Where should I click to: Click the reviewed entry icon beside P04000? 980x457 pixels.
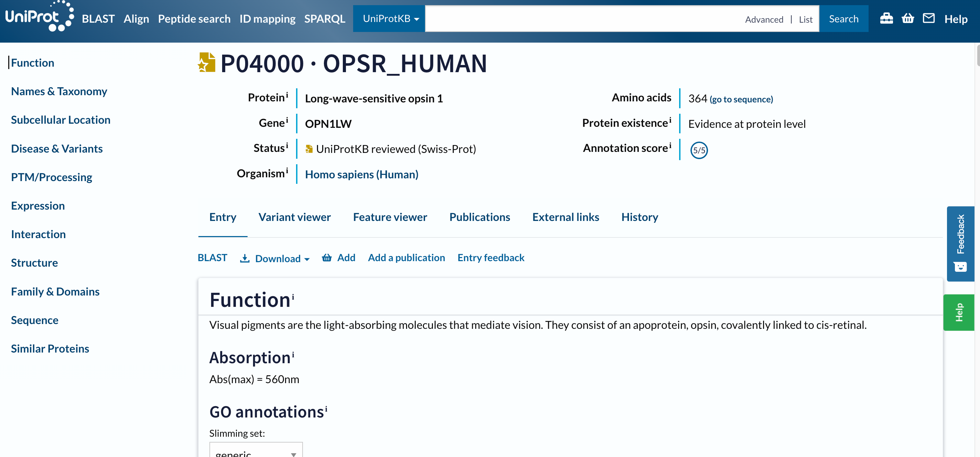(x=207, y=62)
